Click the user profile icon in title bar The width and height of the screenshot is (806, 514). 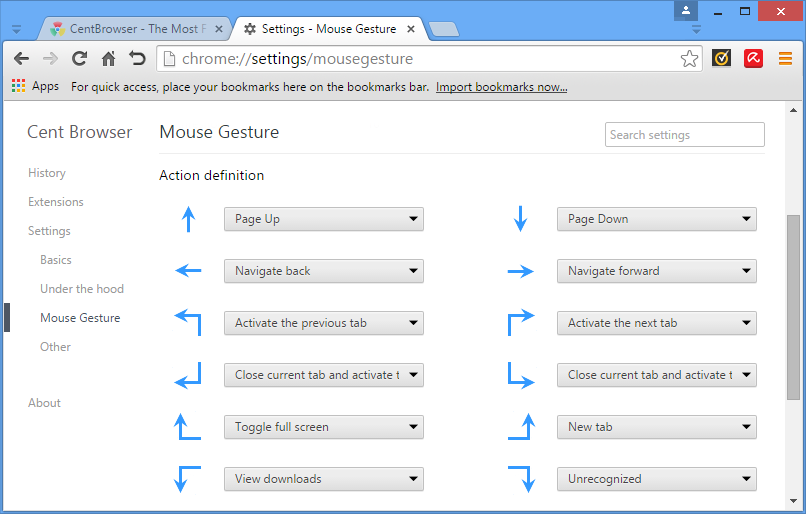click(x=685, y=10)
